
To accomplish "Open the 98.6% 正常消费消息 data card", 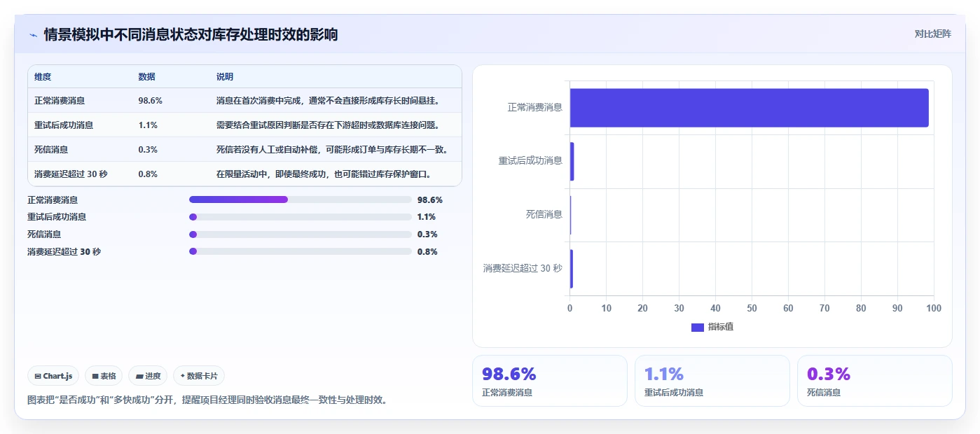I will [x=549, y=381].
